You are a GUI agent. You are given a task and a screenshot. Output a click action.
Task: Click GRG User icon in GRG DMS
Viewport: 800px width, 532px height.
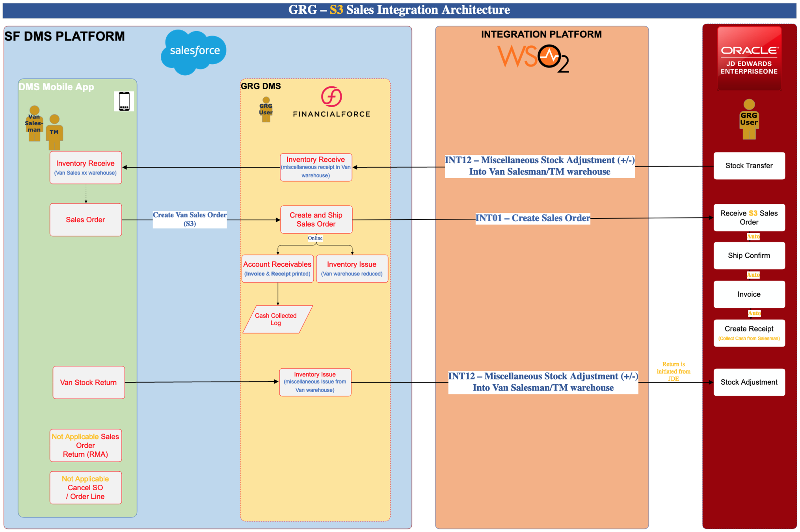click(x=266, y=109)
